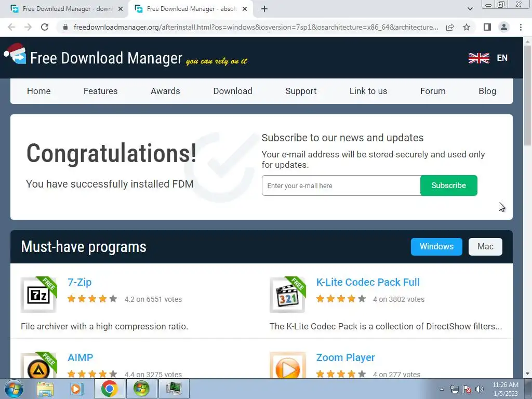Show hidden system tray icons
The height and width of the screenshot is (399, 532).
coord(442,389)
